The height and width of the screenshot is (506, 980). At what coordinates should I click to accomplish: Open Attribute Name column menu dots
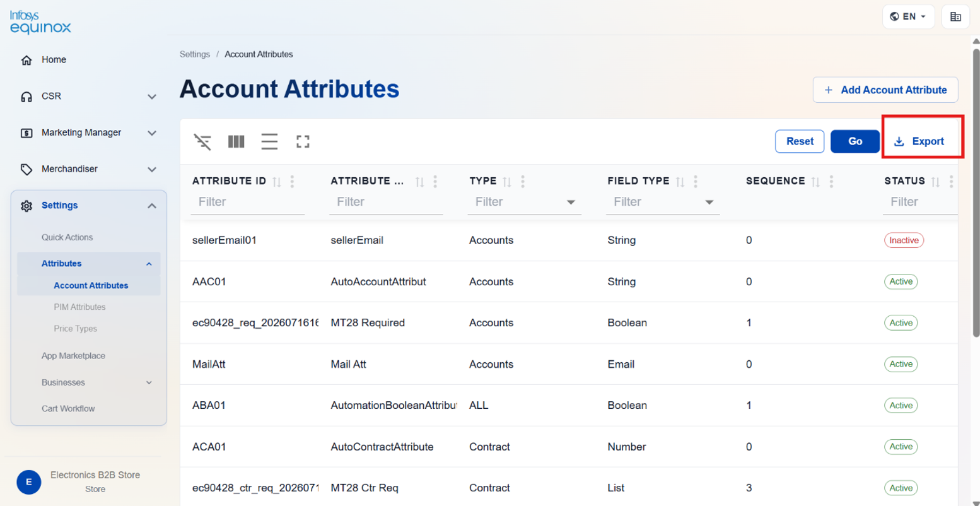(x=435, y=182)
